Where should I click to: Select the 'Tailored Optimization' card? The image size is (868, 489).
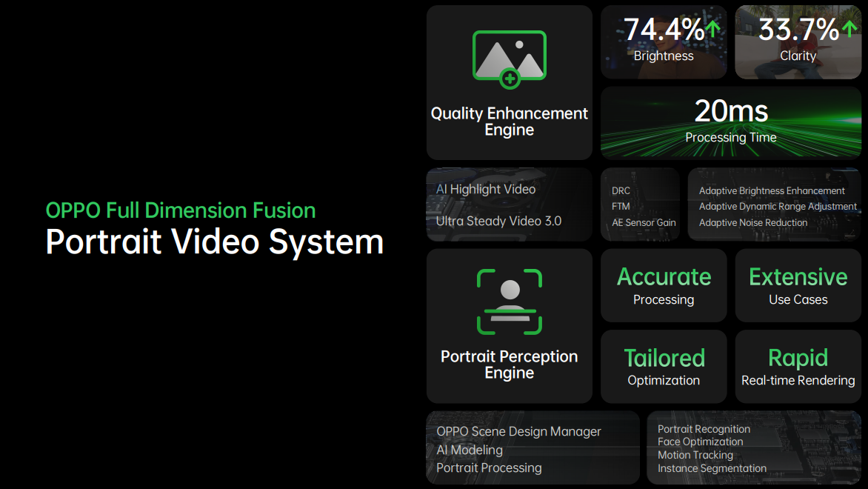click(x=664, y=367)
